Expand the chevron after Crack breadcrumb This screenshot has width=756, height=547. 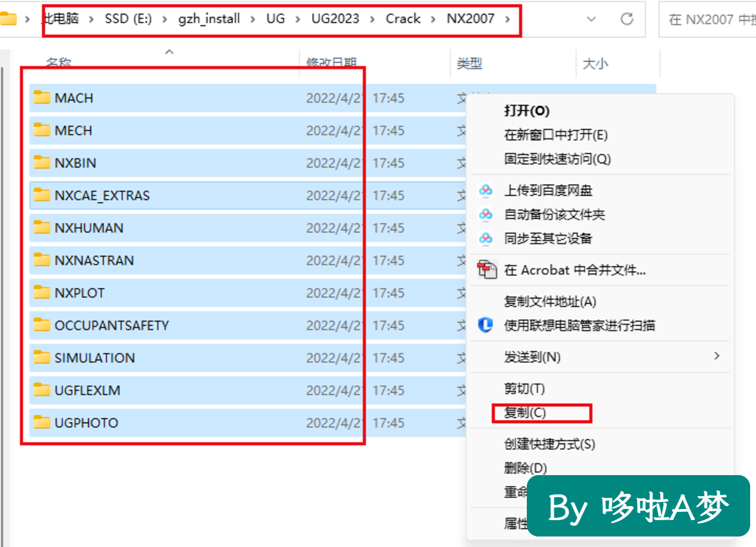click(x=433, y=19)
